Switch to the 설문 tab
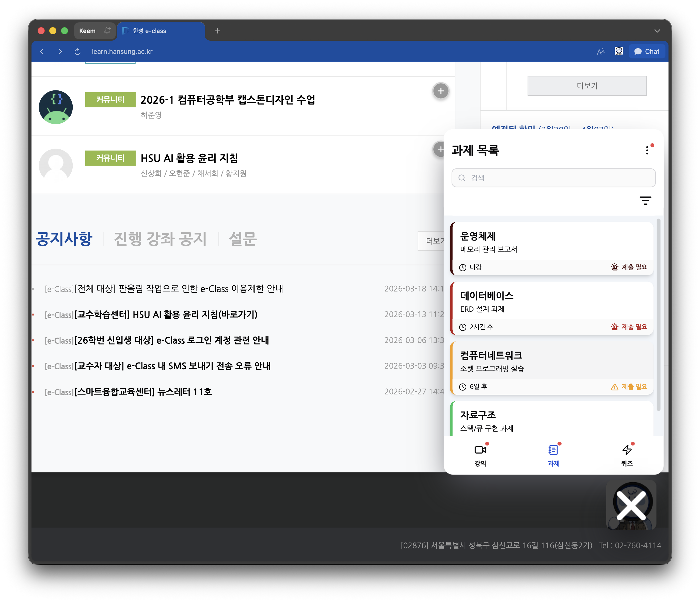This screenshot has width=700, height=602. pyautogui.click(x=243, y=239)
